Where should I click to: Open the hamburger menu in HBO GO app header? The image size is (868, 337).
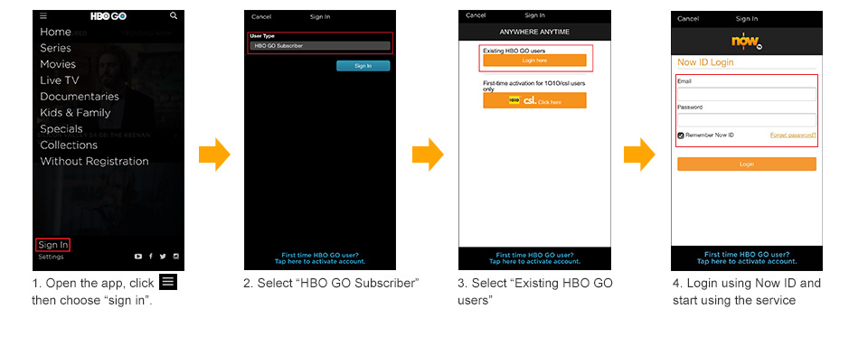click(43, 16)
